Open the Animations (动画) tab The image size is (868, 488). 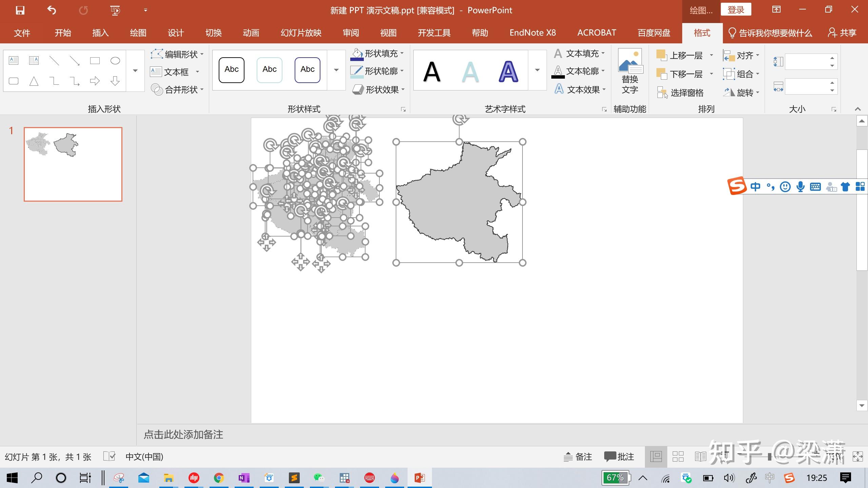point(251,33)
